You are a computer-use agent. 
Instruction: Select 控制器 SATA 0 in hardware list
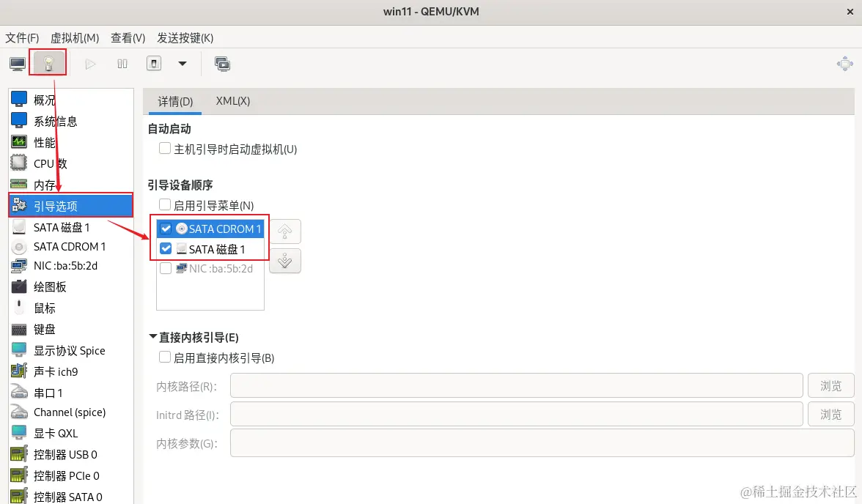pos(71,496)
